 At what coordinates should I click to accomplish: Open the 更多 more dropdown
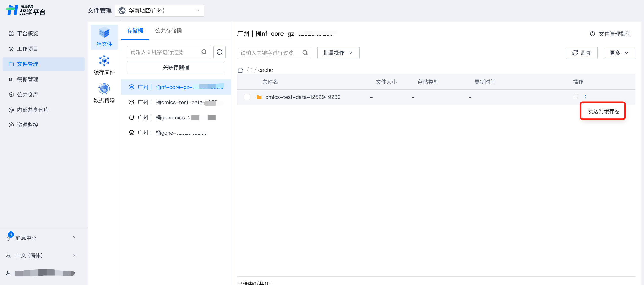[619, 53]
